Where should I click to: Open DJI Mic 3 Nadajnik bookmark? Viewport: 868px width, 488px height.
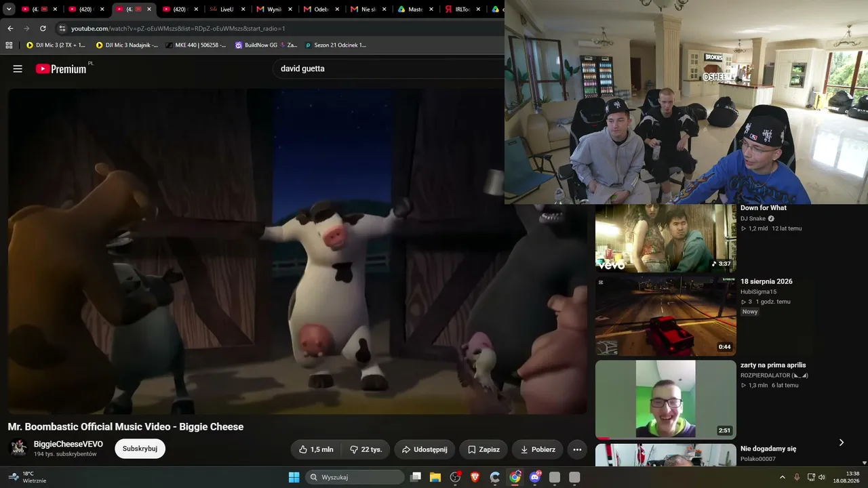click(x=127, y=45)
